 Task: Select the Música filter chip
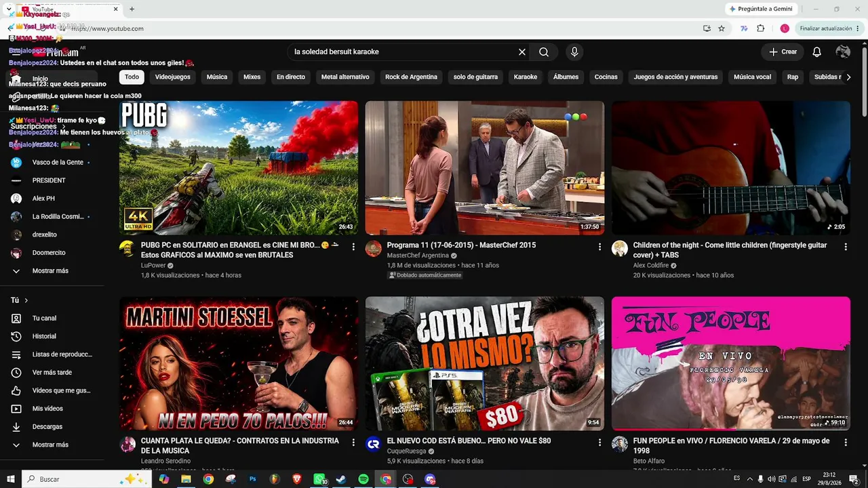217,77
